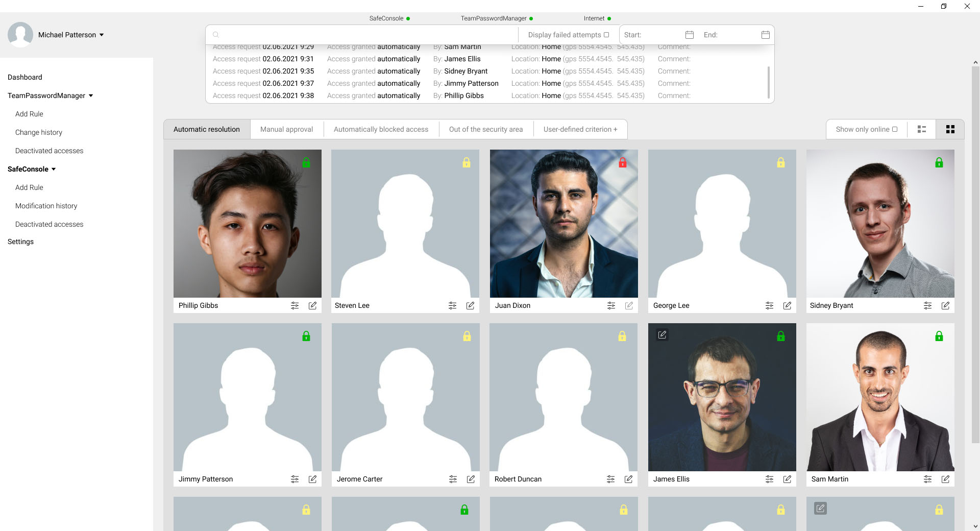Select Manual approval tab
Screen dimensions: 980x531
[x=287, y=129]
